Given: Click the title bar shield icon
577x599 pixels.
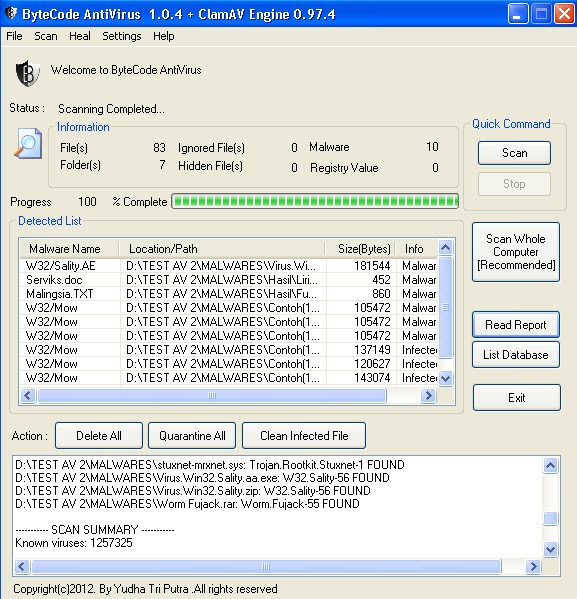Looking at the screenshot, I should [x=11, y=13].
